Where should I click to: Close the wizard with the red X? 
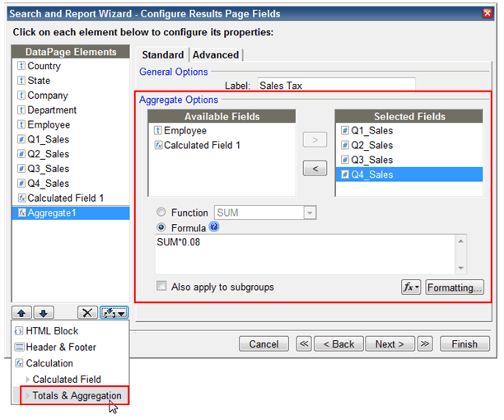coord(488,13)
